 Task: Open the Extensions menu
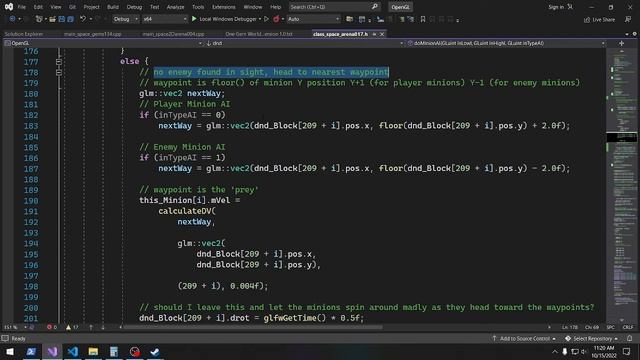pos(224,7)
